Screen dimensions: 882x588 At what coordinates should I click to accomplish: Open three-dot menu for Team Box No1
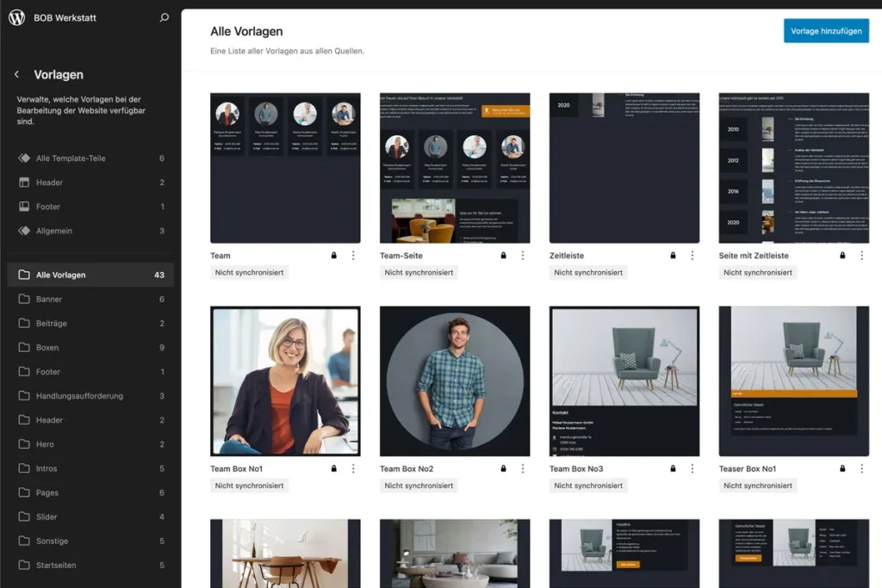point(353,469)
